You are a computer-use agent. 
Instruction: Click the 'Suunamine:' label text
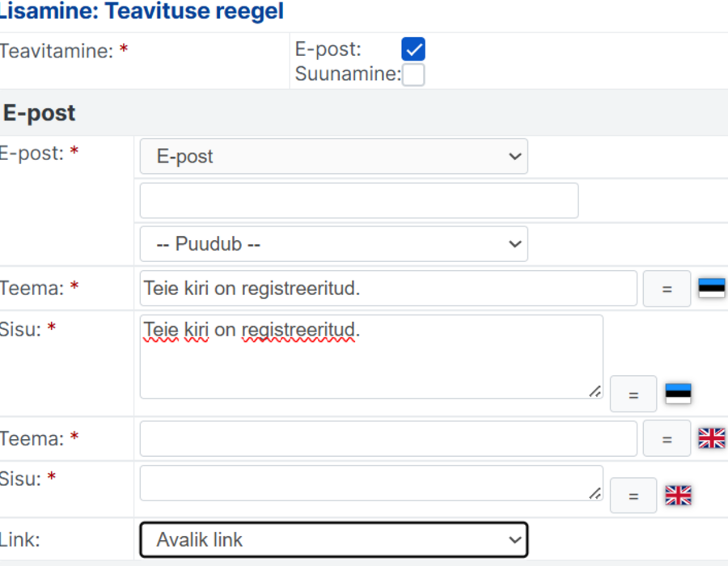(x=348, y=74)
